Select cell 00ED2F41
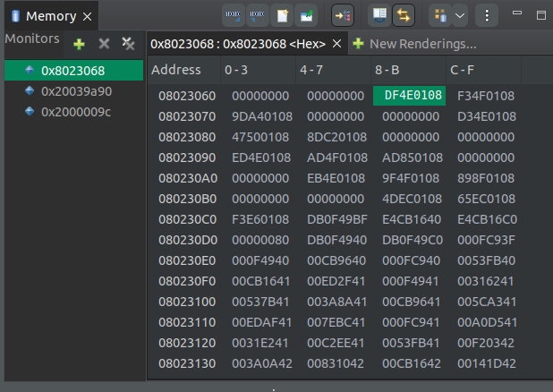 tap(336, 281)
